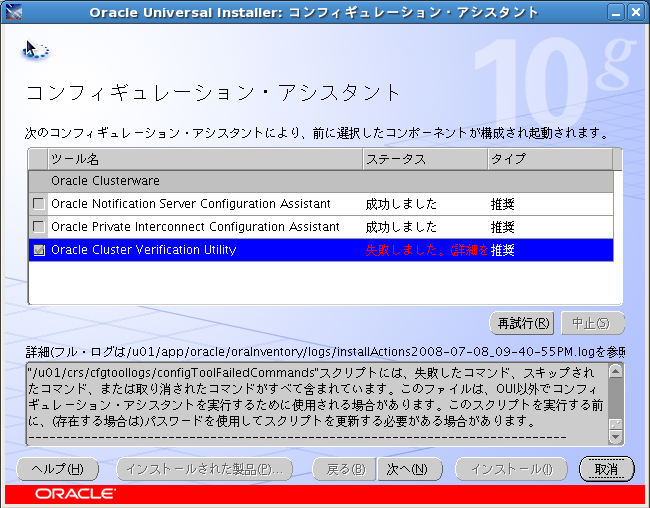This screenshot has width=650, height=508.
Task: Click the タイプ column header
Action: (550, 159)
